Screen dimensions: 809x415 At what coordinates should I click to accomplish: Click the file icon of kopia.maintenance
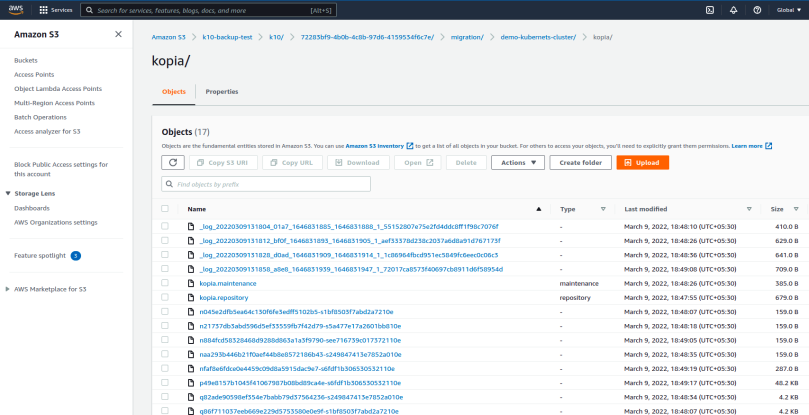click(x=190, y=283)
